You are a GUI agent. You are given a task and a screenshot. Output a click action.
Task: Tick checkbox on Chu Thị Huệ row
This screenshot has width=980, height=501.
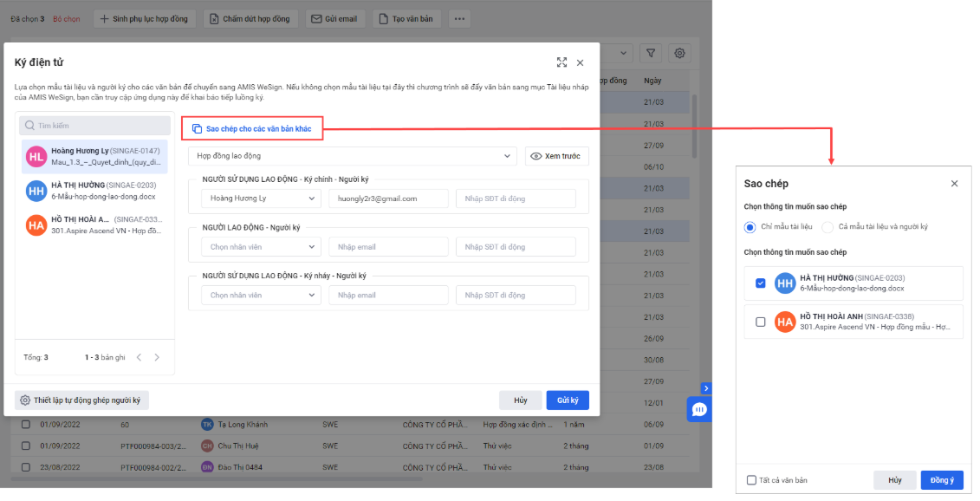pos(26,446)
